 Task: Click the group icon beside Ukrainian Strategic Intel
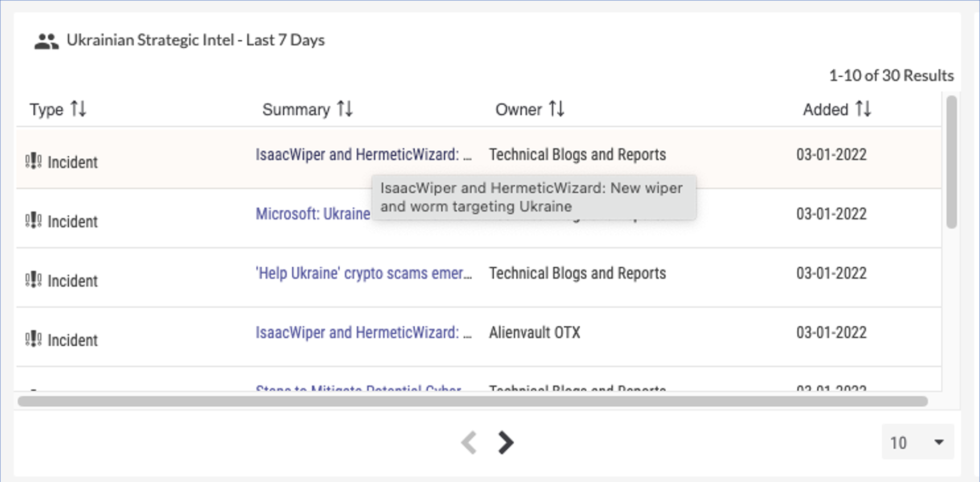[46, 41]
